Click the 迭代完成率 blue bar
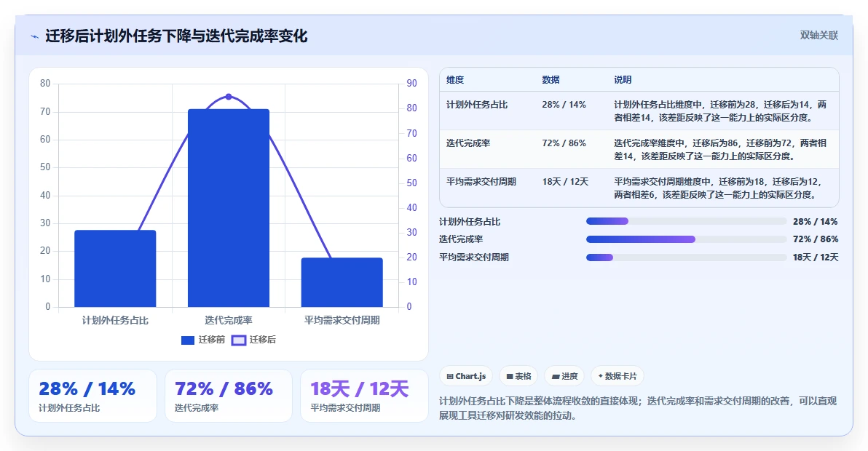Screen dimensions: 868x451 point(229,208)
